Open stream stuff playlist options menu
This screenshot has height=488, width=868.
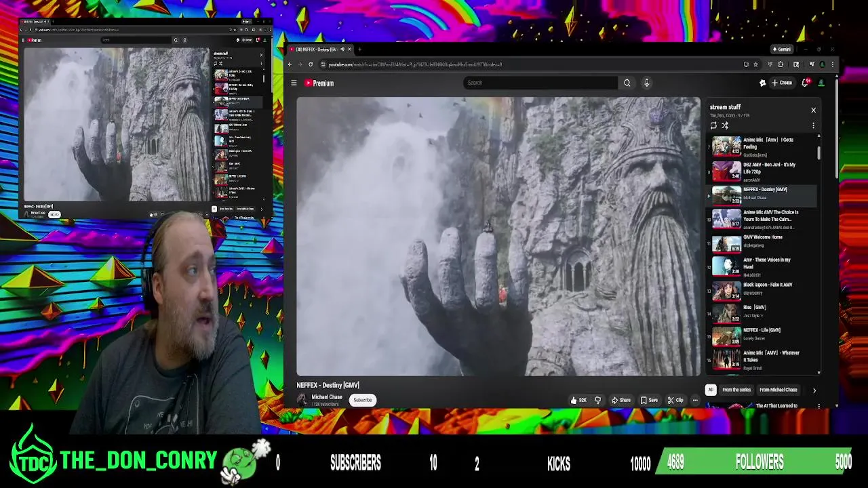pyautogui.click(x=813, y=125)
